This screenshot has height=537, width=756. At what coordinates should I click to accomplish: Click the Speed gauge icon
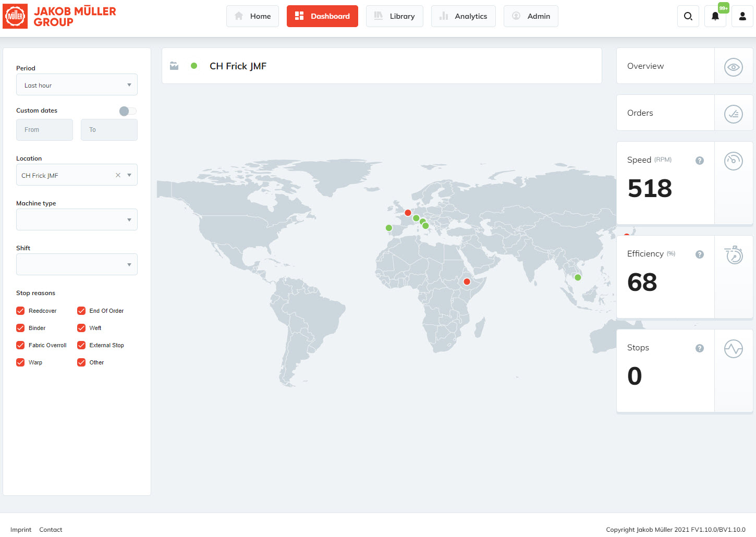(x=734, y=161)
